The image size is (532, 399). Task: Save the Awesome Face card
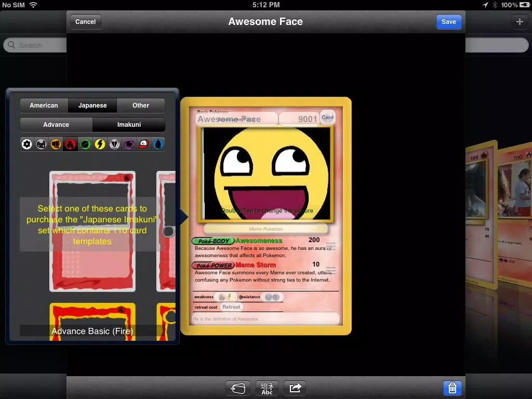(x=448, y=22)
